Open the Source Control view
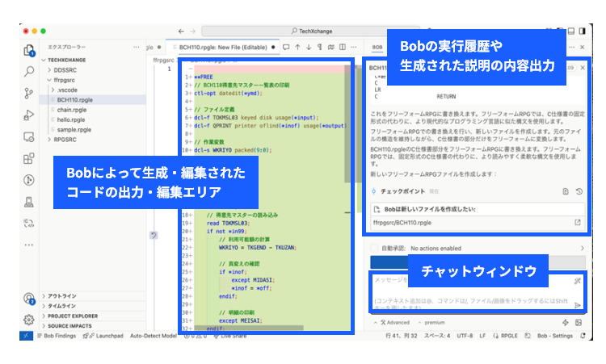The image size is (606, 364). [29, 93]
